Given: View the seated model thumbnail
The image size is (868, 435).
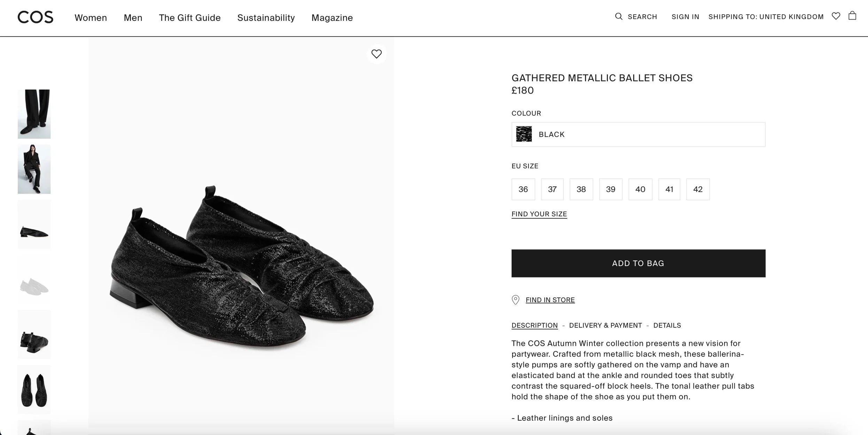Looking at the screenshot, I should [34, 169].
